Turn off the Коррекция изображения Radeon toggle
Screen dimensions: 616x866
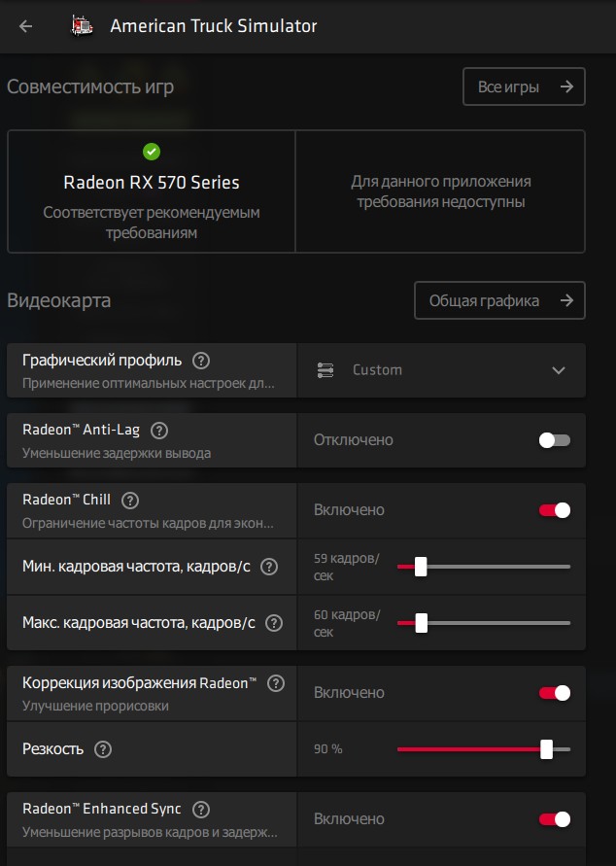(554, 693)
